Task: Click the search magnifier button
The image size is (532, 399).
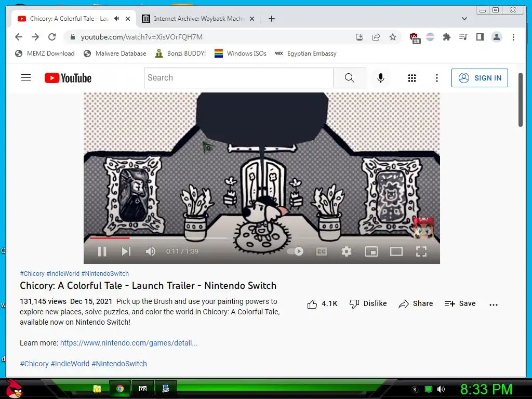Action: pyautogui.click(x=350, y=78)
